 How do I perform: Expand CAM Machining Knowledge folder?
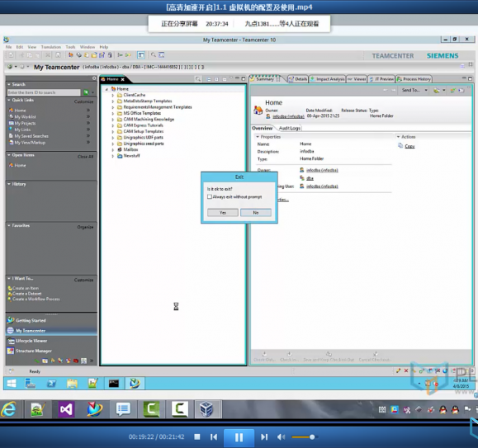click(x=113, y=120)
